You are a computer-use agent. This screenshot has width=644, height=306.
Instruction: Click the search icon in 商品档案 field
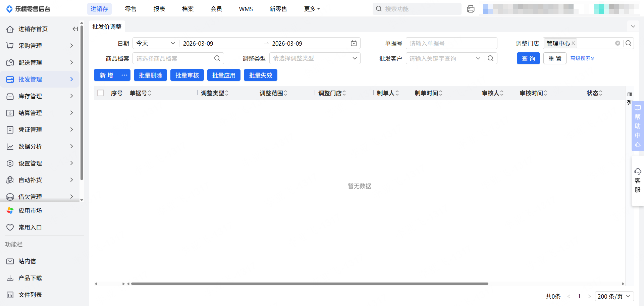[217, 58]
